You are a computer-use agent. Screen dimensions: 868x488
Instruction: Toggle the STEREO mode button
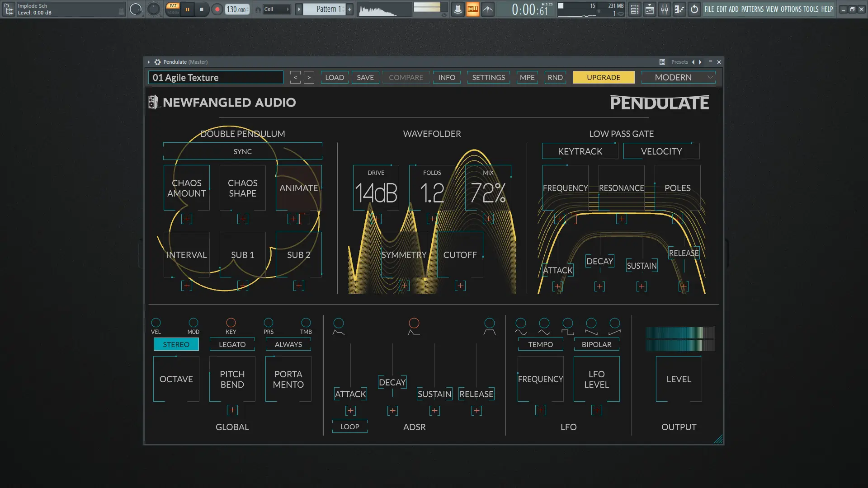(176, 344)
